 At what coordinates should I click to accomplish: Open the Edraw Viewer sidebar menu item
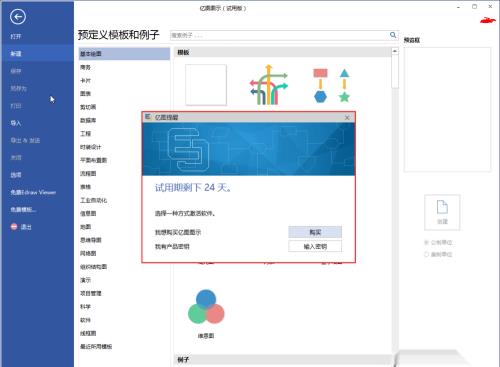coord(33,192)
